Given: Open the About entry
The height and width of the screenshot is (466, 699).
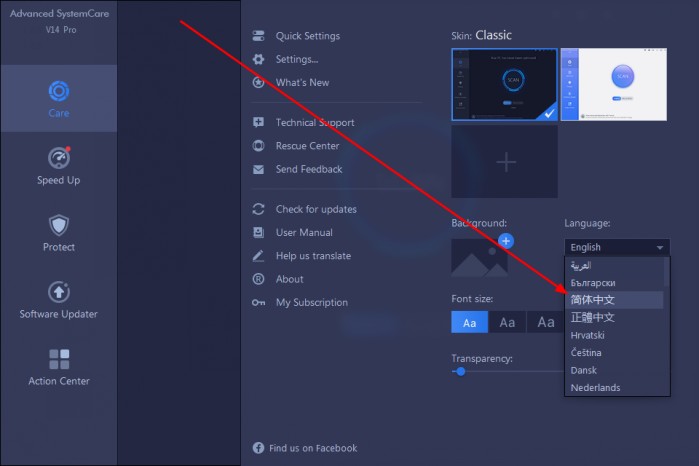Looking at the screenshot, I should 289,279.
